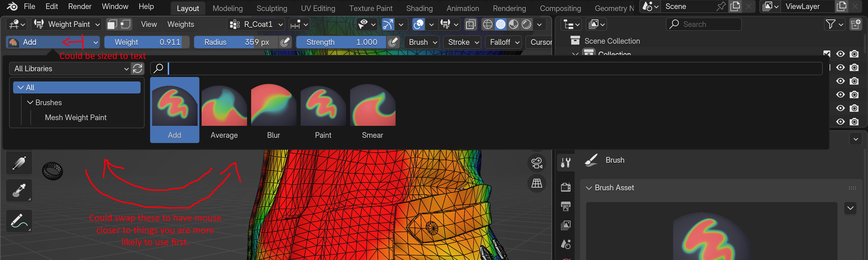Open the All Libraries dropdown

pos(70,69)
